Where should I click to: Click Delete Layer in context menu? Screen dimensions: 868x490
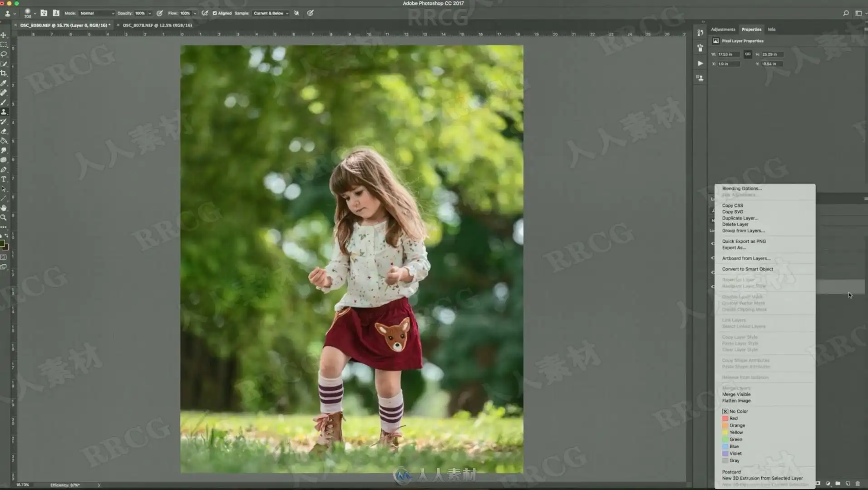point(735,225)
